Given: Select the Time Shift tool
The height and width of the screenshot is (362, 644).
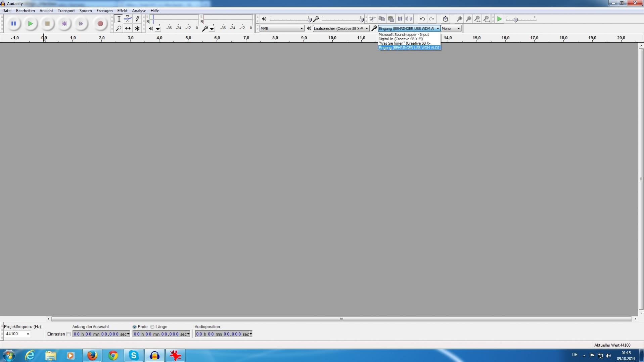Looking at the screenshot, I should (128, 29).
